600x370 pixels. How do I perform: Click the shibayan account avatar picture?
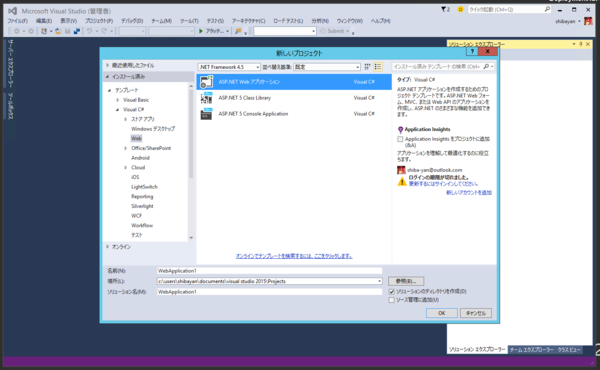tap(588, 21)
